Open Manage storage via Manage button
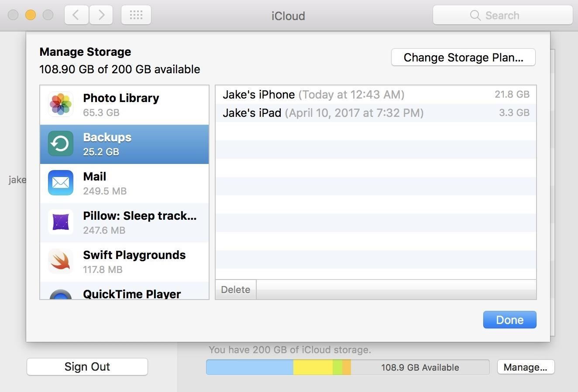The image size is (578, 392). point(526,367)
